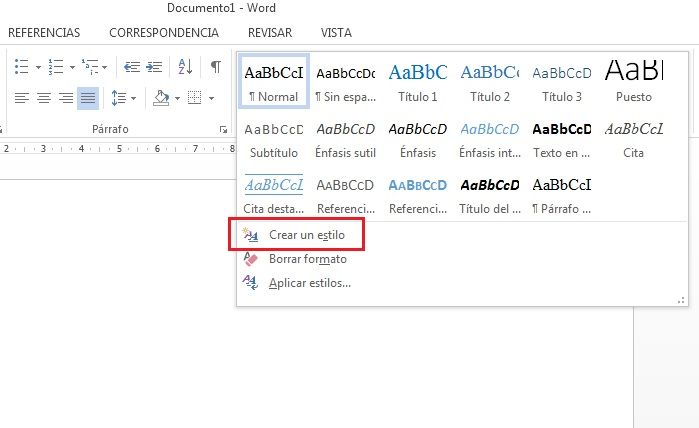The height and width of the screenshot is (428, 699).
Task: Align text to the right
Action: click(x=65, y=98)
